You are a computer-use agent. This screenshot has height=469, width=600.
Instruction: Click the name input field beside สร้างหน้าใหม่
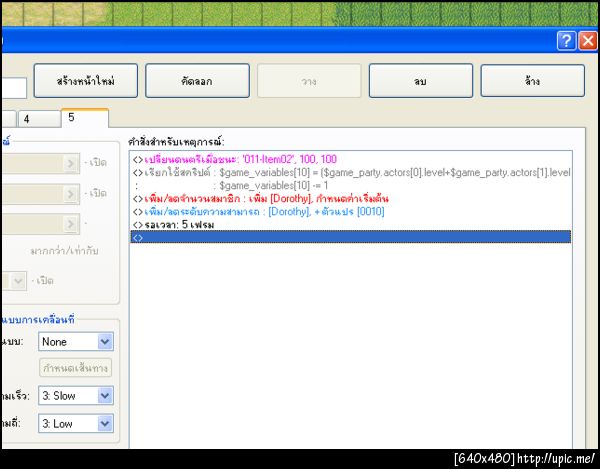(x=14, y=88)
